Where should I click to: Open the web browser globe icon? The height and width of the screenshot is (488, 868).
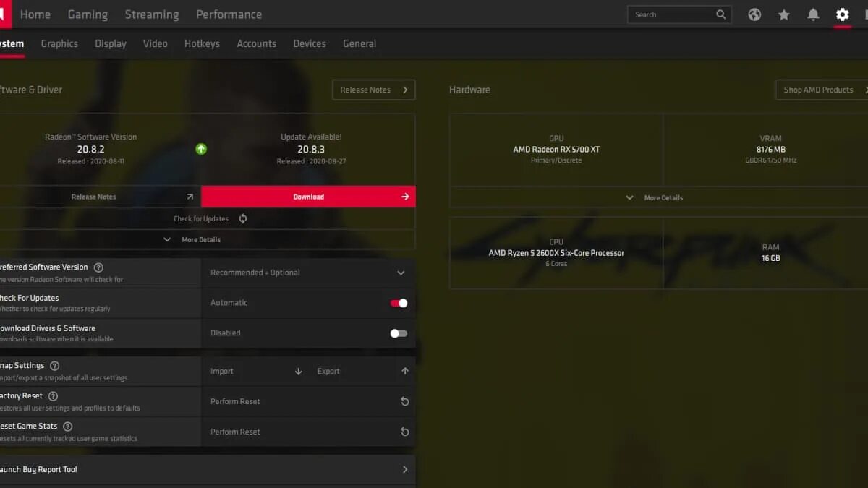click(x=754, y=14)
